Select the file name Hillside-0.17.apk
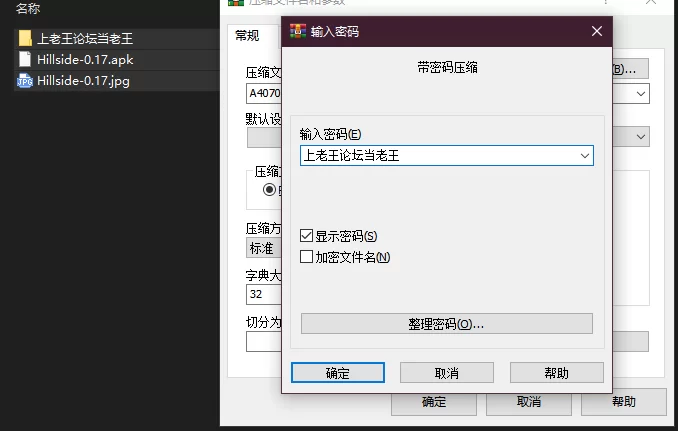This screenshot has height=431, width=678. pyautogui.click(x=85, y=60)
